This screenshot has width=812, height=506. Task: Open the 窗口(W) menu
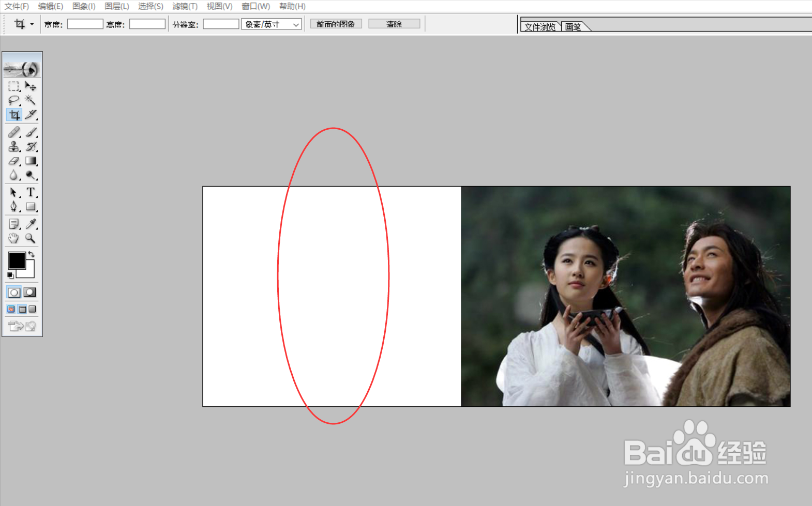coord(256,6)
